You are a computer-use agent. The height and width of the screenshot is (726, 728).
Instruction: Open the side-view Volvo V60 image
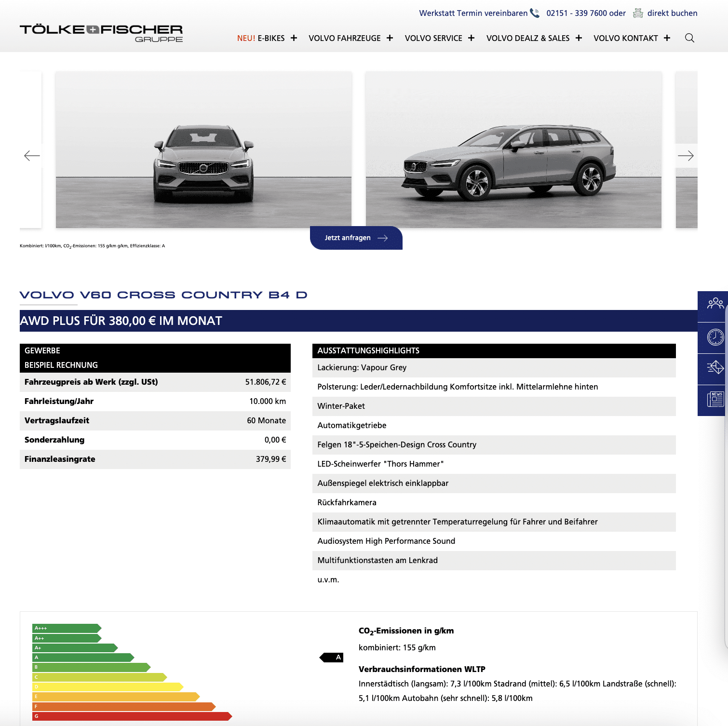point(513,149)
